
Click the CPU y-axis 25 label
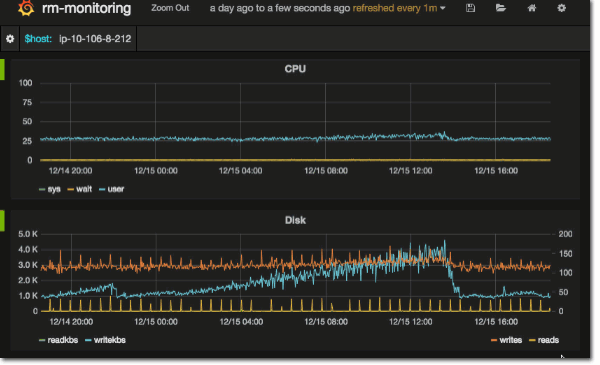(x=27, y=141)
